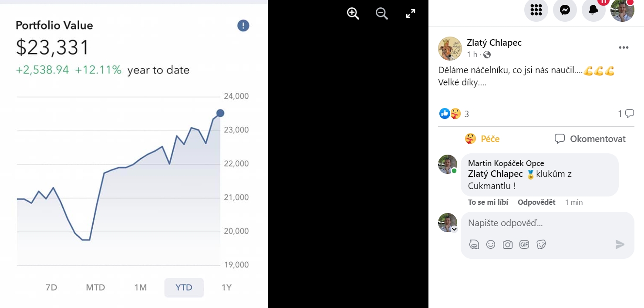
Task: Enter fullscreen photo view
Action: [x=410, y=14]
